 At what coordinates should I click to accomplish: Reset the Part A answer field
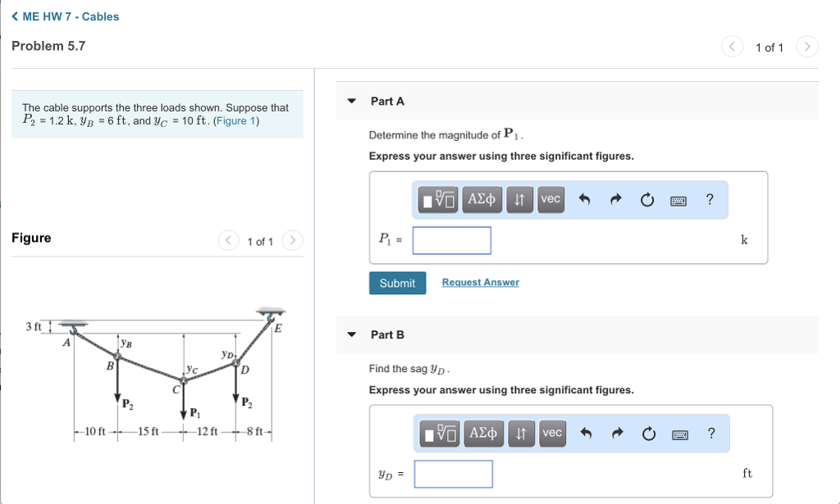click(x=647, y=199)
